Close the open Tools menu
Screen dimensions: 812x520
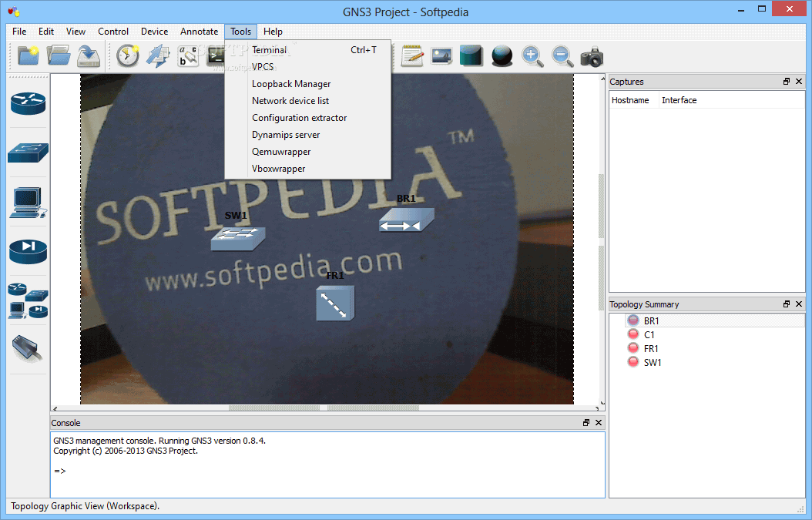click(241, 32)
